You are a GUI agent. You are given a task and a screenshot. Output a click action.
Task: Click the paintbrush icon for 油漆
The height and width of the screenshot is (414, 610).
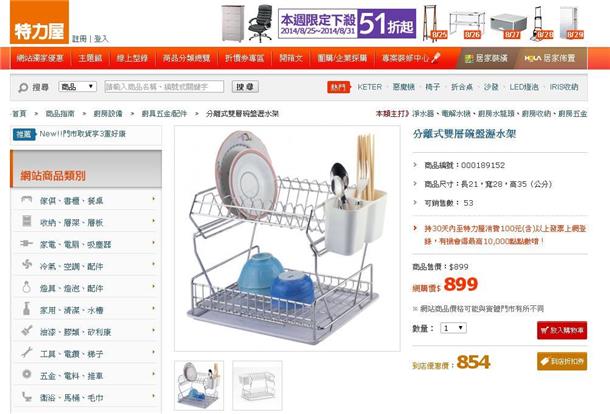pyautogui.click(x=27, y=331)
